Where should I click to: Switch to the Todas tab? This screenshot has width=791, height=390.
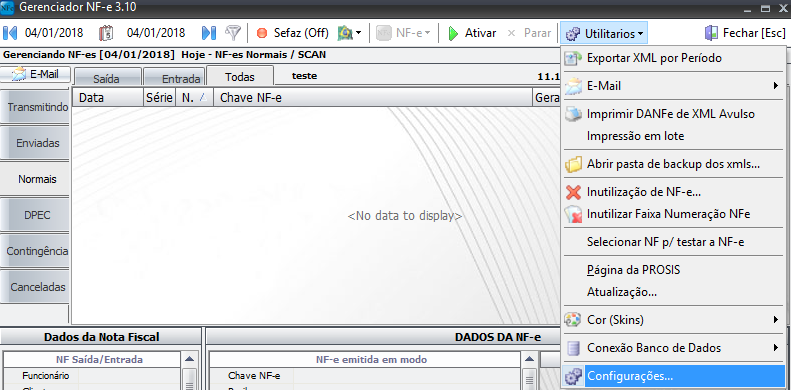click(240, 77)
